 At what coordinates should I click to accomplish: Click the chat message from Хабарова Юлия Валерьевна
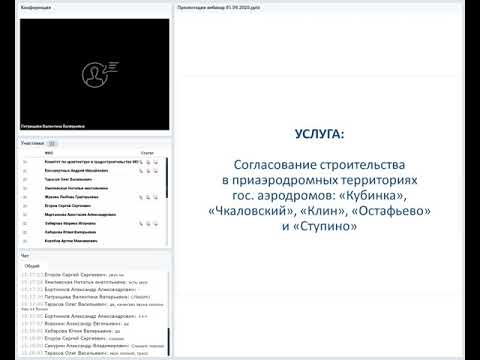pos(71,331)
